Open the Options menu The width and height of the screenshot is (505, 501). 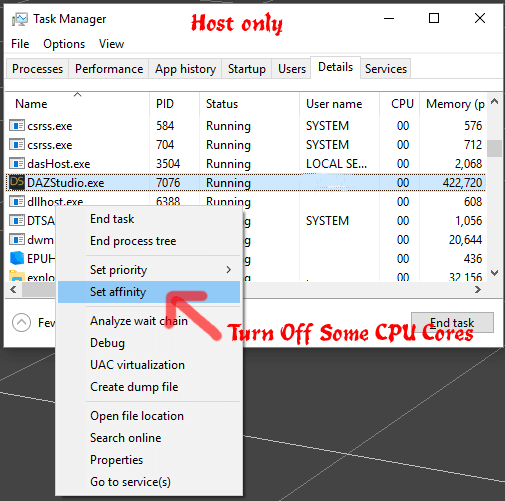[x=64, y=44]
